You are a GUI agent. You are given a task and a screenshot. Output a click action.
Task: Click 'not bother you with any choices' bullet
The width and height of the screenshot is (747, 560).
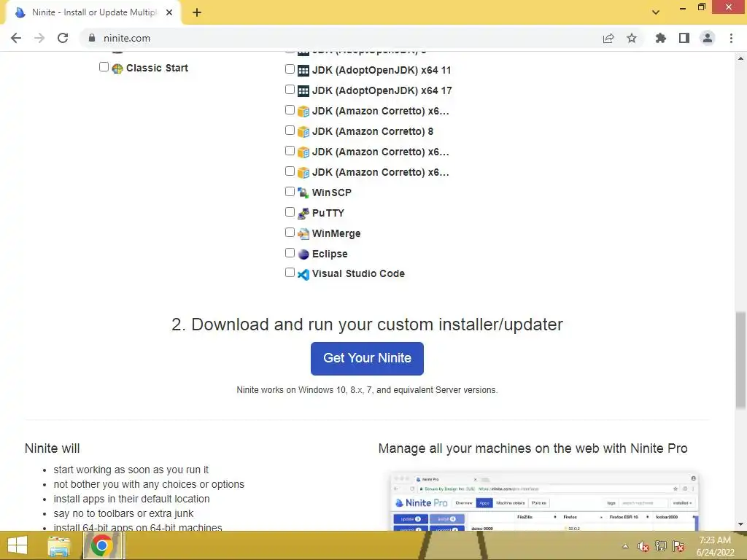click(x=149, y=484)
